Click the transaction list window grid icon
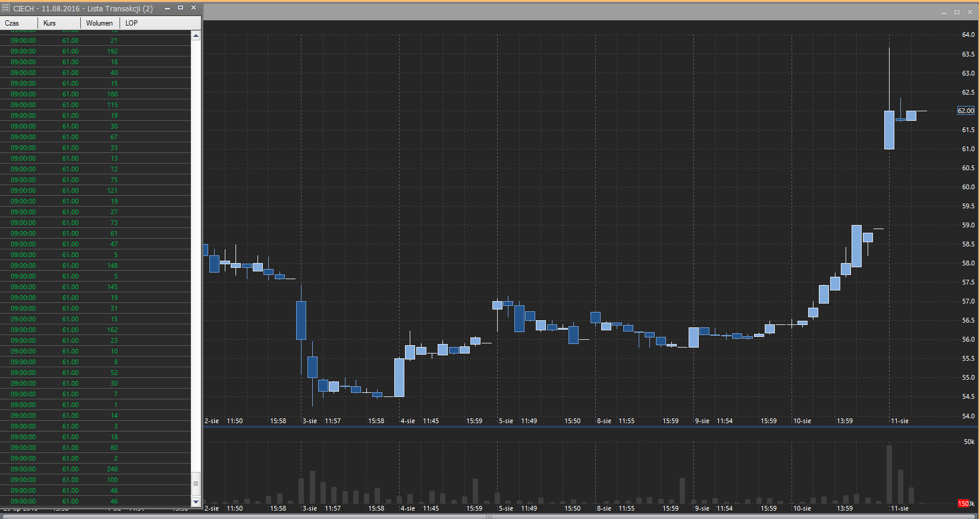 pyautogui.click(x=6, y=8)
